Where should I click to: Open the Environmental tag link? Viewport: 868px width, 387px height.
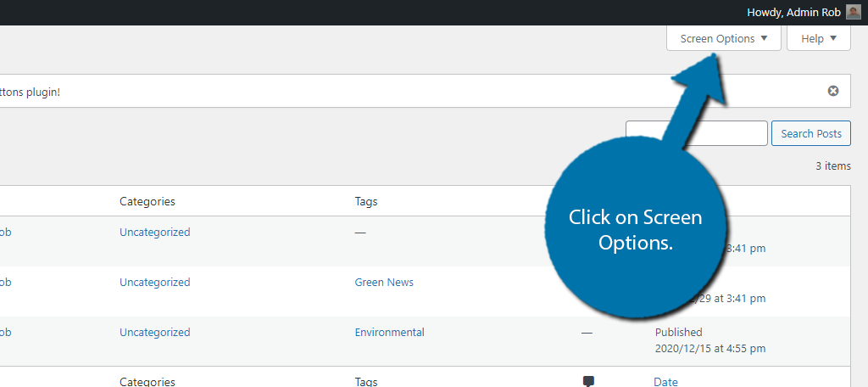coord(390,332)
